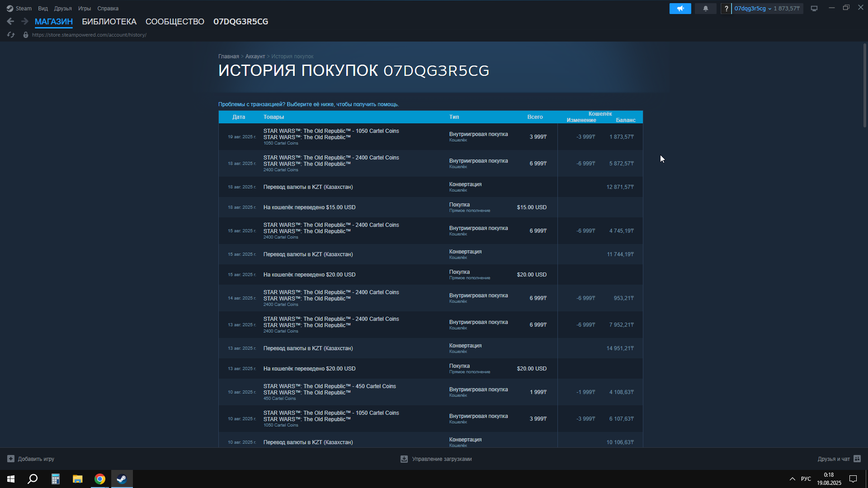
Task: Select the 15 авг. 2400 Cartel Coins transaction
Action: 430,231
